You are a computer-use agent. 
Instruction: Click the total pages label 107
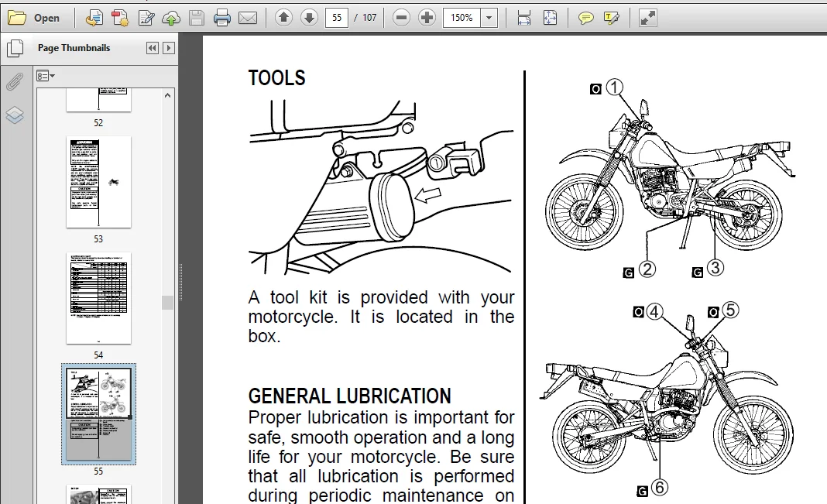369,18
